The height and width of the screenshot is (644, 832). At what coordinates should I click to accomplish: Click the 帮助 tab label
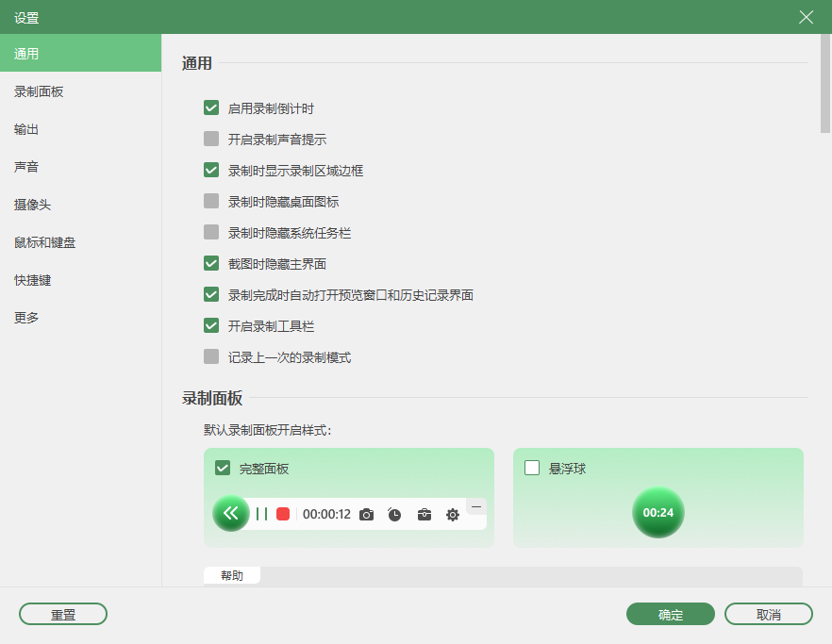click(232, 575)
